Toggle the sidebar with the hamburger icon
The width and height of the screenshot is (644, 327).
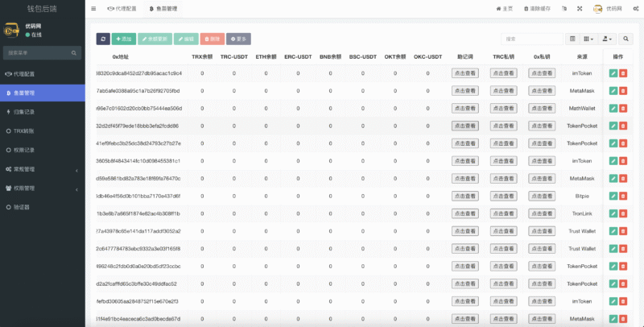tap(93, 9)
